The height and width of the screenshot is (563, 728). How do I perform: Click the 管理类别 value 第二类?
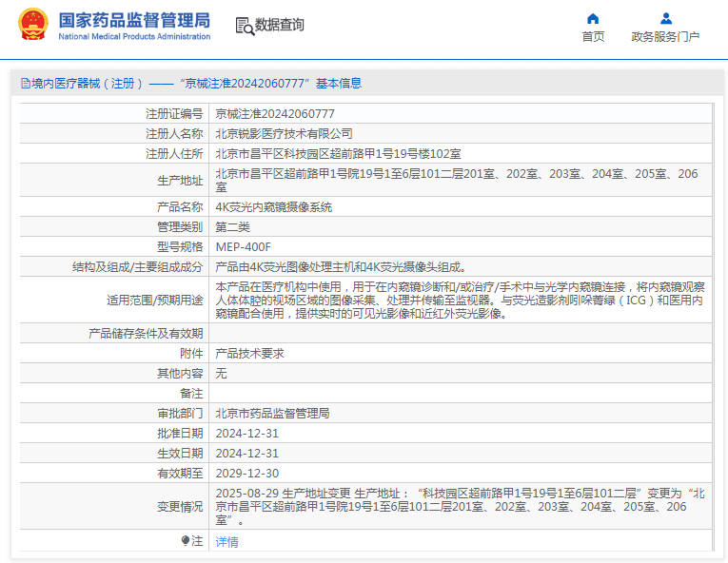pos(232,226)
